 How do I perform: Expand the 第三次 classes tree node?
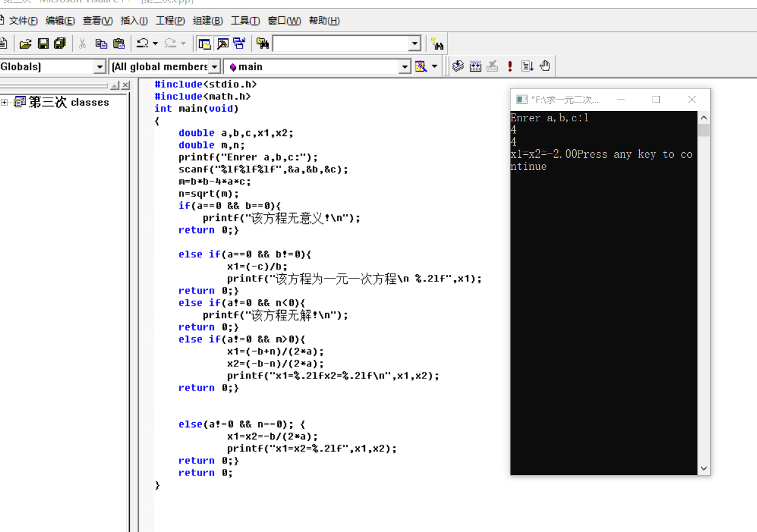[4, 103]
